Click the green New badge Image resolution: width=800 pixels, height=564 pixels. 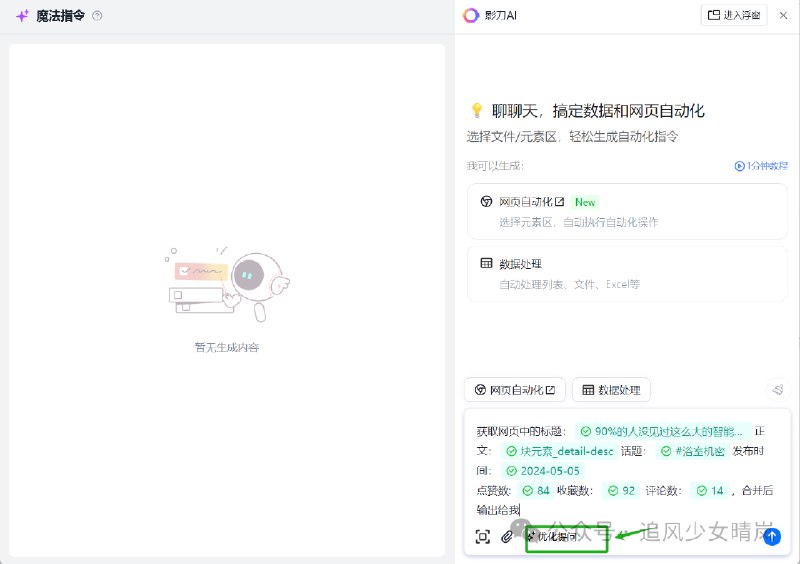coord(585,202)
